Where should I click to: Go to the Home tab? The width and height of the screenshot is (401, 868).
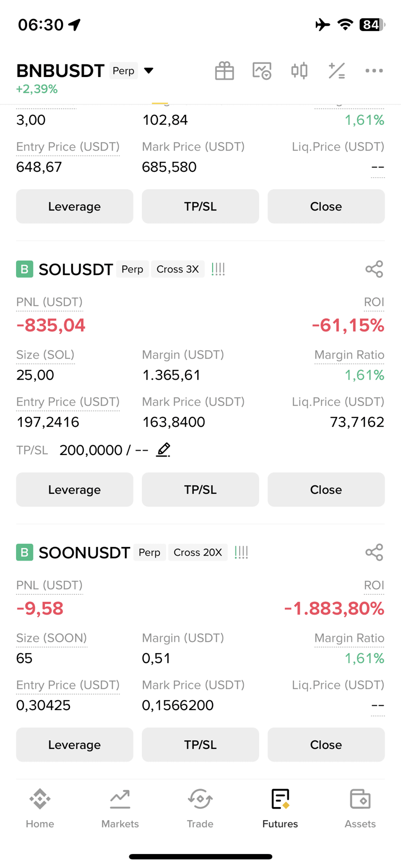coord(40,809)
